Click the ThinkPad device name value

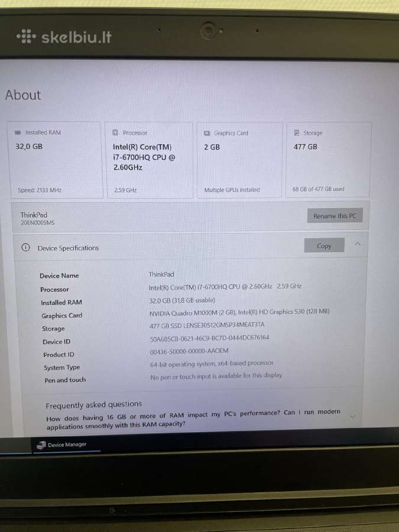click(x=161, y=274)
